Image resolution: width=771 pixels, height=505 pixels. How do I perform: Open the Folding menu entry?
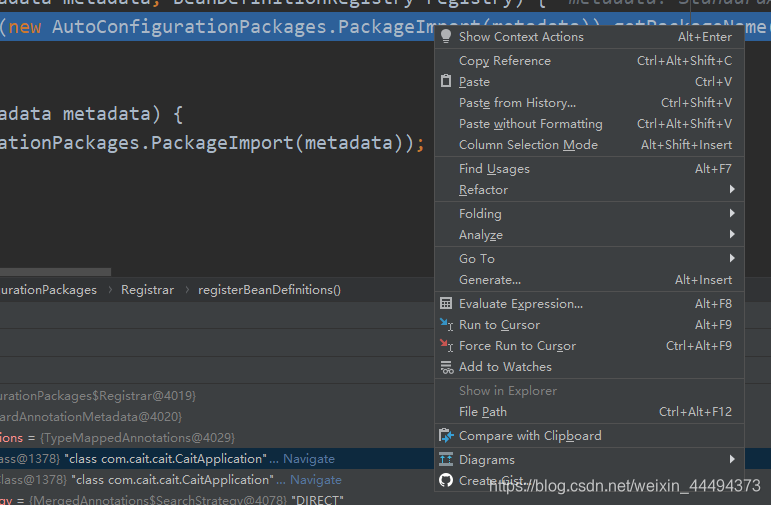pyautogui.click(x=589, y=213)
